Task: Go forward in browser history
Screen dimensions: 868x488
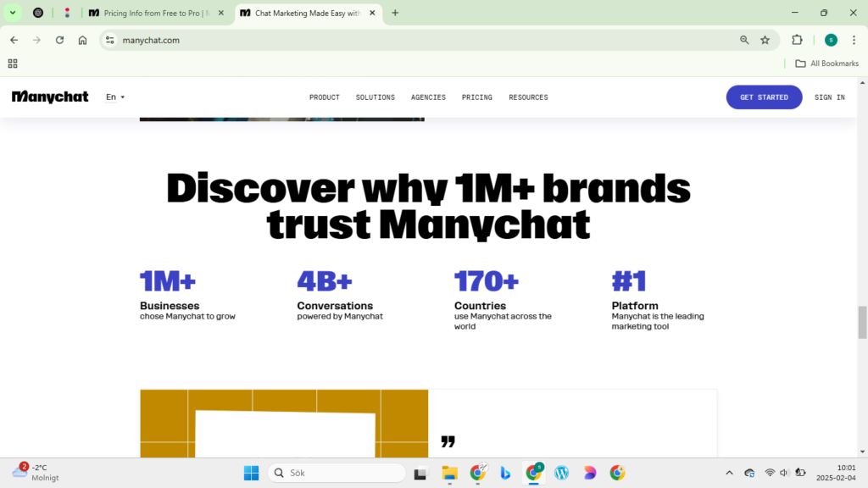Action: click(x=37, y=40)
